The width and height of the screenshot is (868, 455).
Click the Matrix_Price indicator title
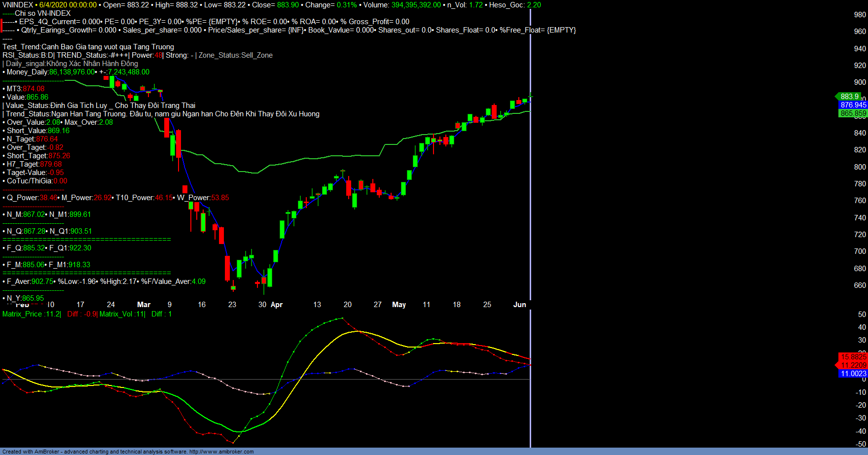point(31,314)
